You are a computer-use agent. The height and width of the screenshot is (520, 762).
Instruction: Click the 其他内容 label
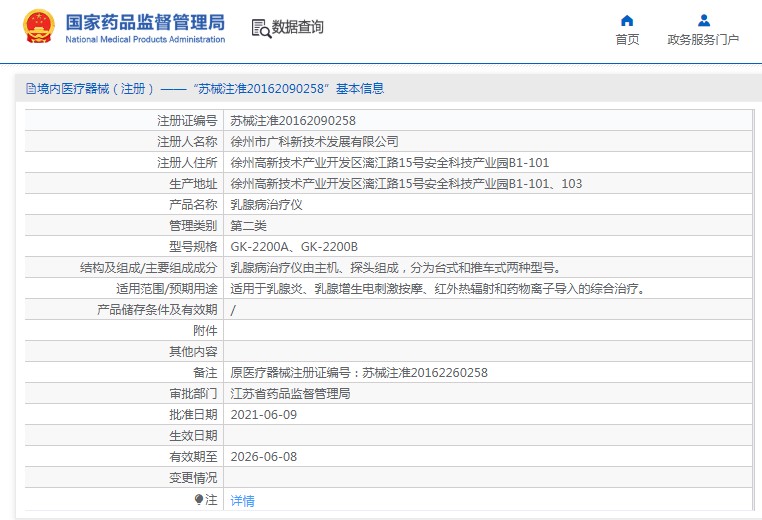(x=193, y=351)
